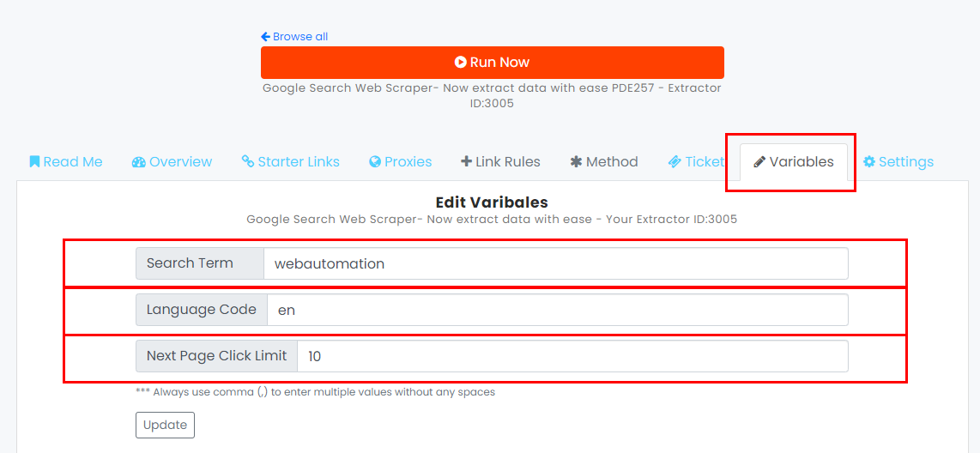Click the play icon on Run Now
Viewport: 980px width, 453px height.
coord(461,62)
